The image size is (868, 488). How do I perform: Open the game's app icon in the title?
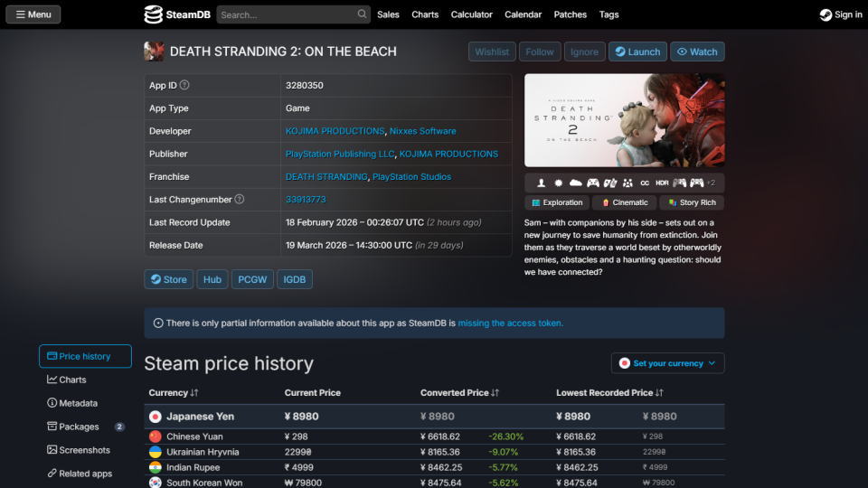tap(154, 52)
